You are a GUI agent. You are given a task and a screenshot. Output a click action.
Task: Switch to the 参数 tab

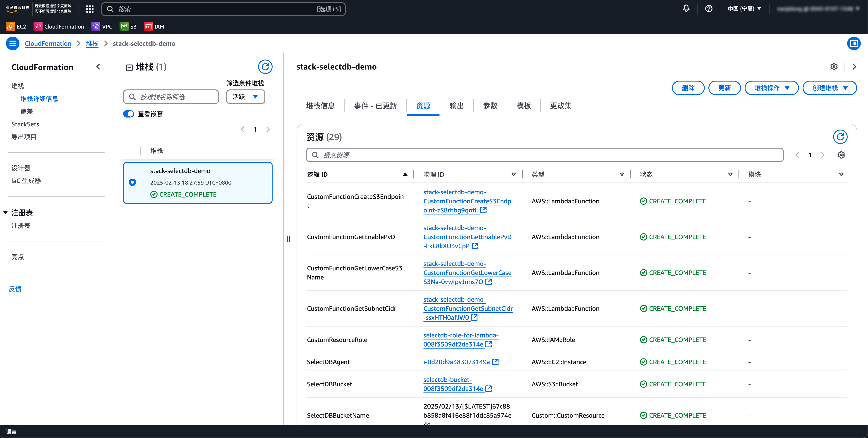pos(490,106)
